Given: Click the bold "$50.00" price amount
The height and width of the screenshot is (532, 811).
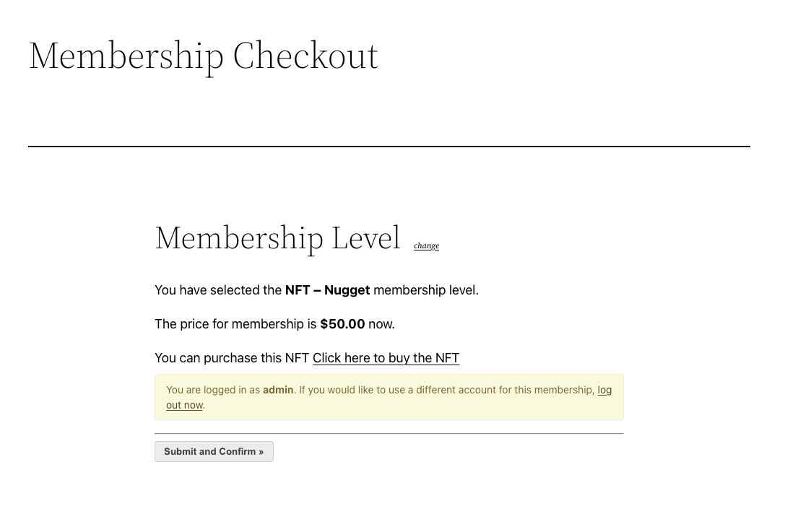Looking at the screenshot, I should click(342, 324).
